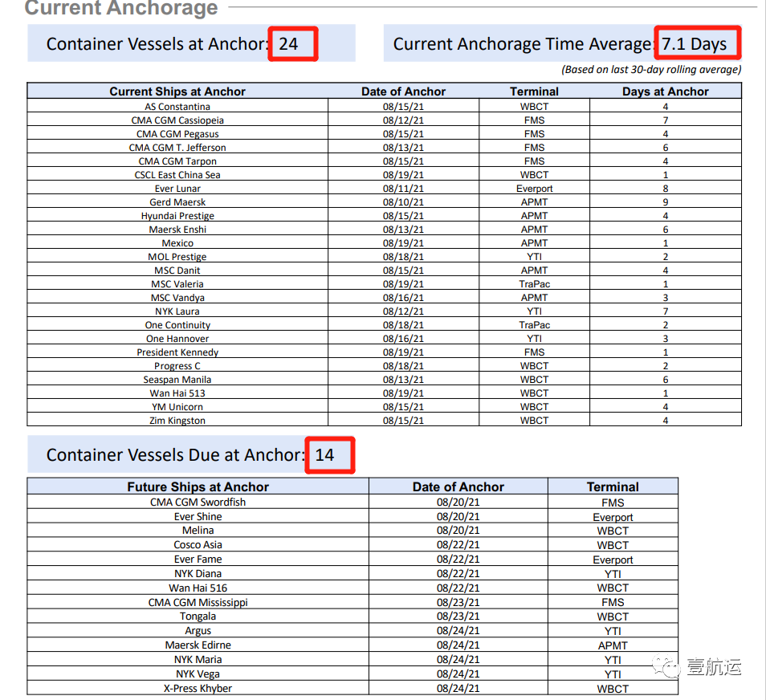
Task: Select future ship 'Tongala'
Action: click(198, 617)
